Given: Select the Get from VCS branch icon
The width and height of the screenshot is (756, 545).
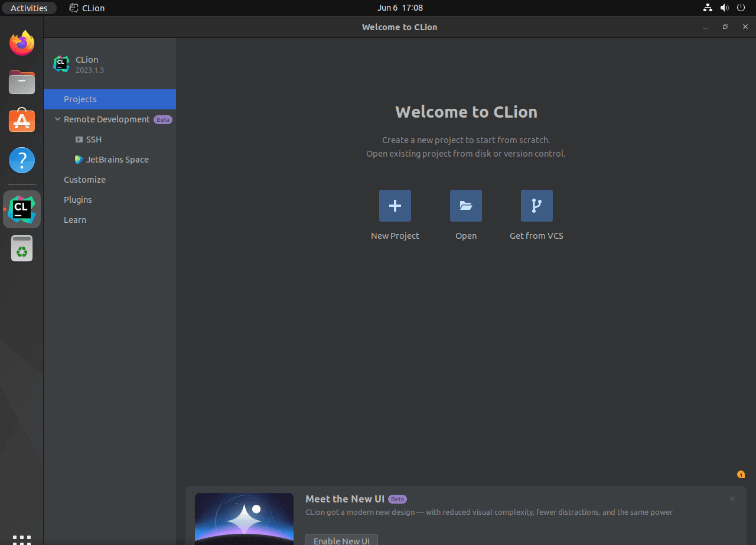Looking at the screenshot, I should pyautogui.click(x=536, y=206).
